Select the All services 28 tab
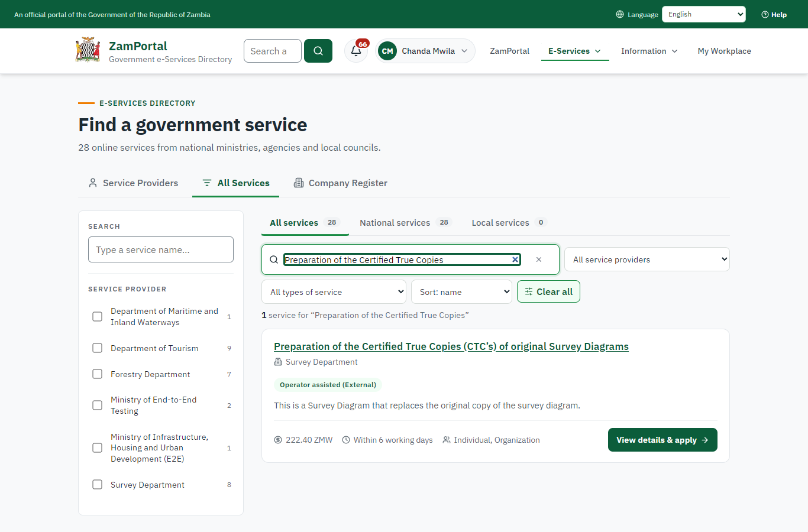Viewport: 808px width, 532px height. coord(305,223)
